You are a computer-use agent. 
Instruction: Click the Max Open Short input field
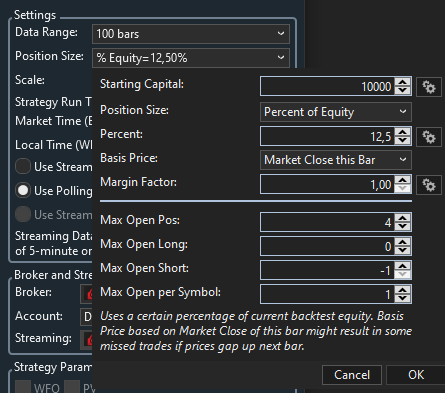328,270
